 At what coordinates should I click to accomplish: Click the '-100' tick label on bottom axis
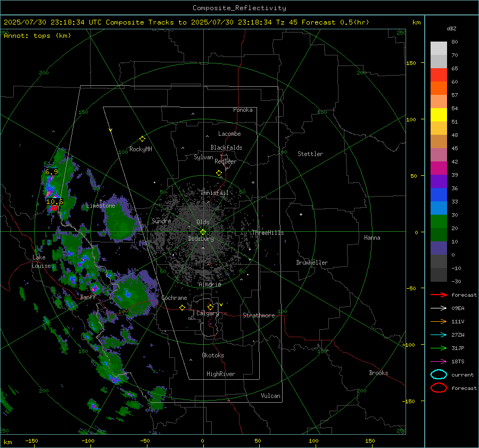[x=88, y=441]
